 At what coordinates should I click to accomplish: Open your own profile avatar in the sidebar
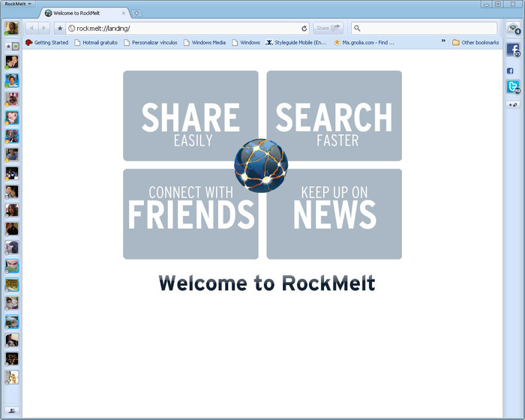pos(11,28)
